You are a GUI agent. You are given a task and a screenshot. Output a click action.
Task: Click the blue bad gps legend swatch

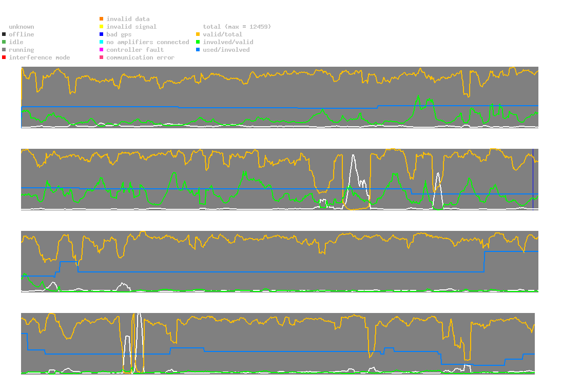(102, 34)
